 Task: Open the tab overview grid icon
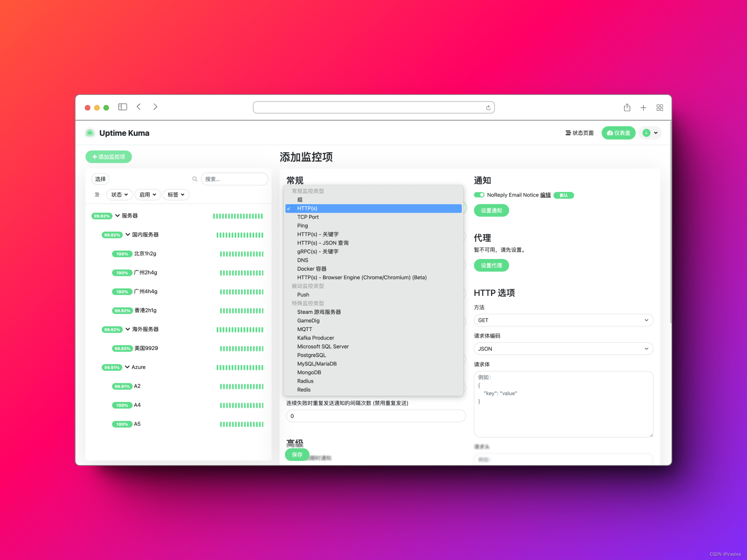659,108
